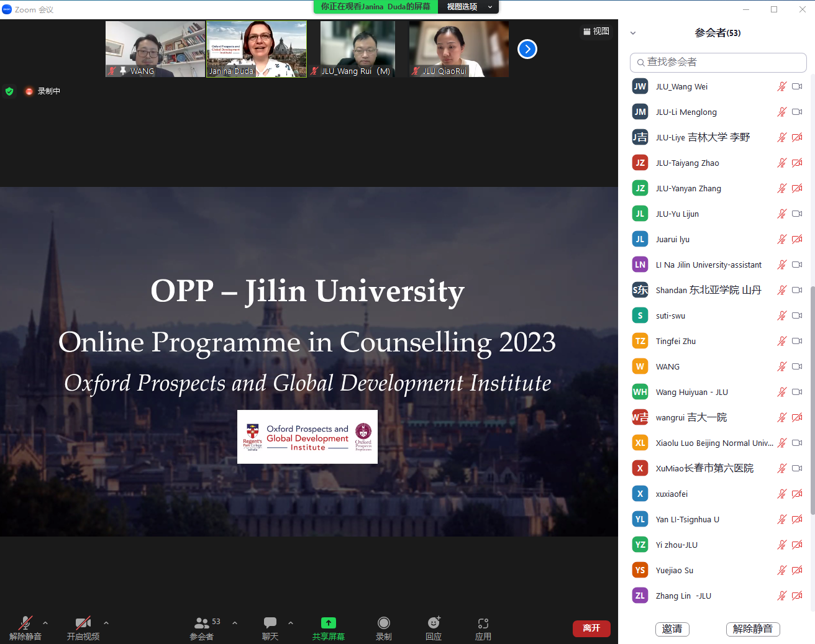Click mute icon for suti-swu
This screenshot has height=644, width=815.
[782, 315]
